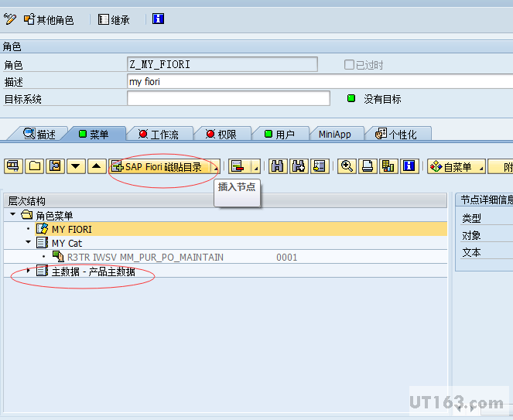Collapse the MY Cat node

point(29,242)
